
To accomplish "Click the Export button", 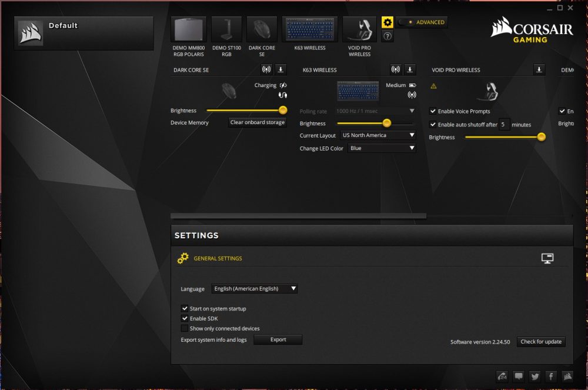I will 278,339.
